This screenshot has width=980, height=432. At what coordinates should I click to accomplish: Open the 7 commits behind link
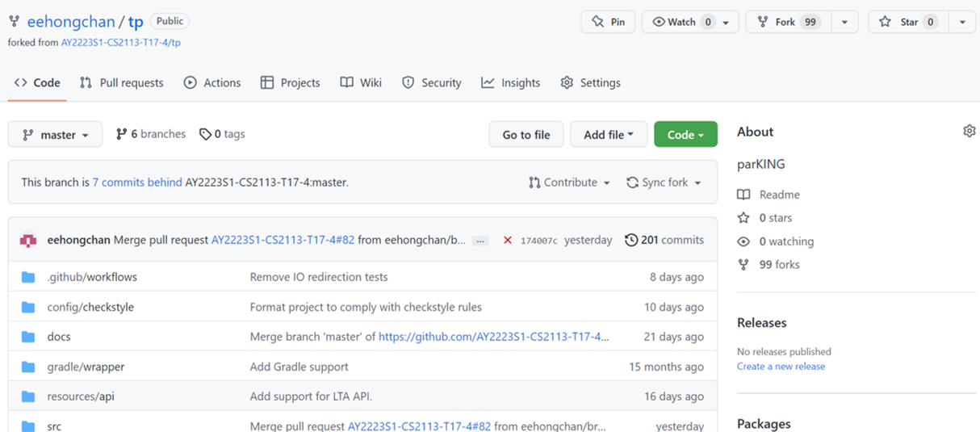[137, 182]
